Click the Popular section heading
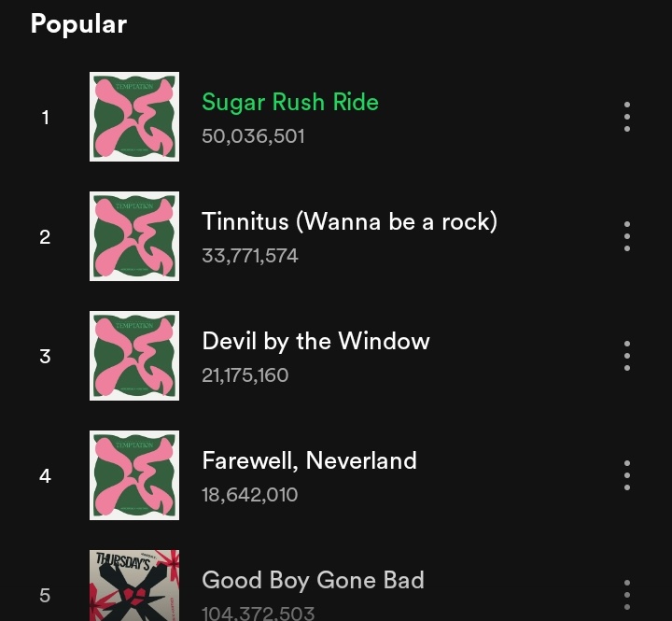 pos(78,24)
